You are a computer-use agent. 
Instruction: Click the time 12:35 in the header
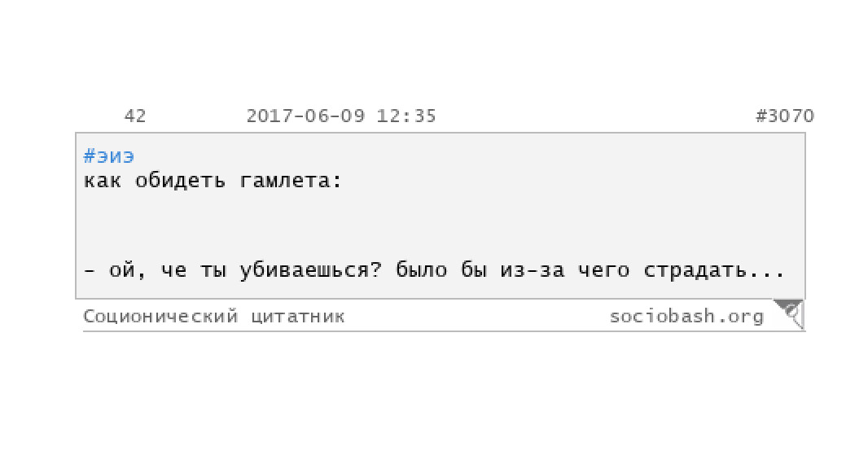pyautogui.click(x=406, y=116)
